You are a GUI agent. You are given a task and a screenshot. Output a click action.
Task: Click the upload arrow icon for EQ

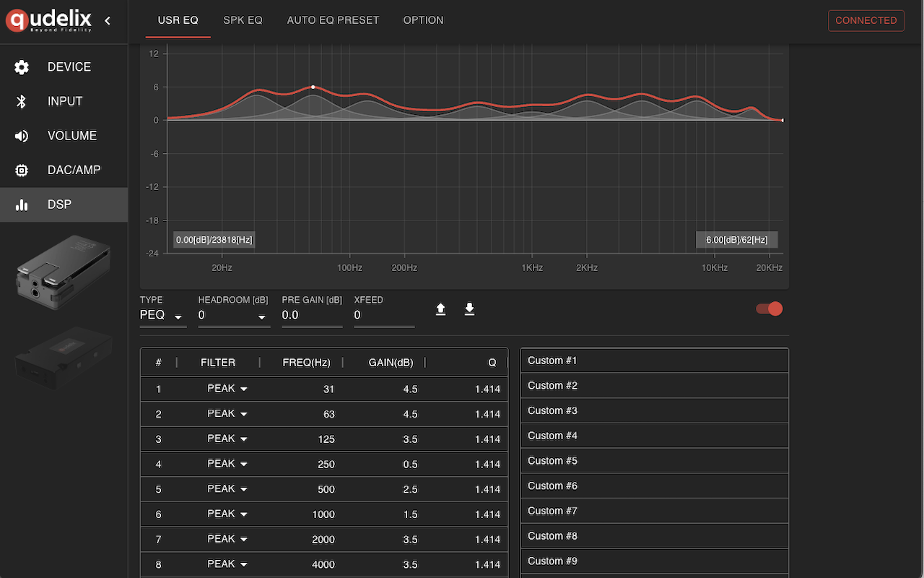(x=440, y=309)
